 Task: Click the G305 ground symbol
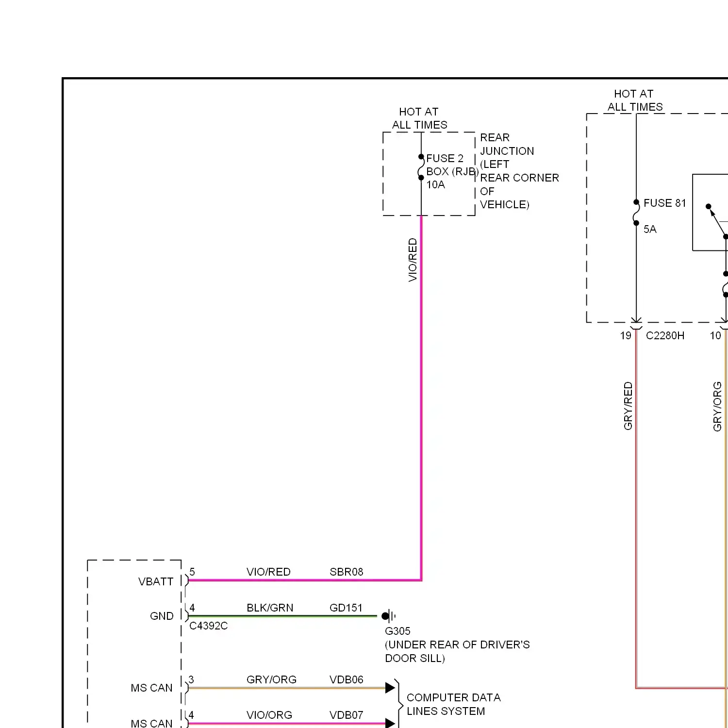pos(389,616)
